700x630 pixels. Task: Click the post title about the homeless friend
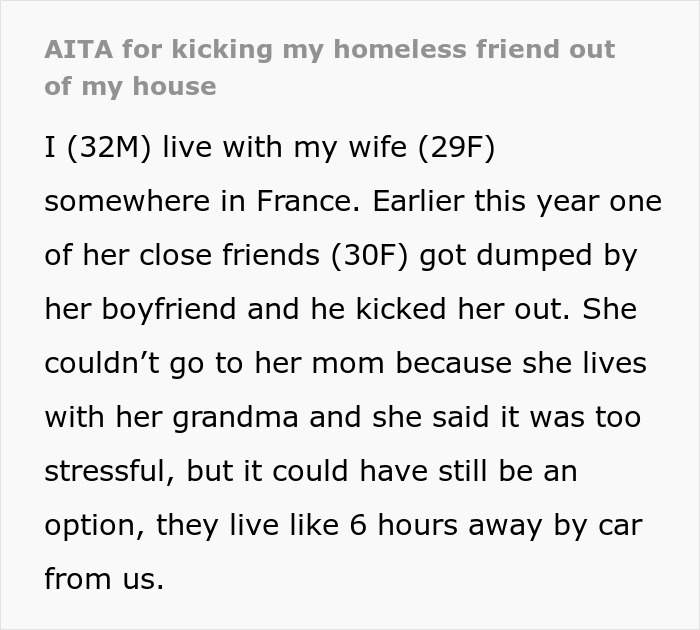[x=329, y=49]
